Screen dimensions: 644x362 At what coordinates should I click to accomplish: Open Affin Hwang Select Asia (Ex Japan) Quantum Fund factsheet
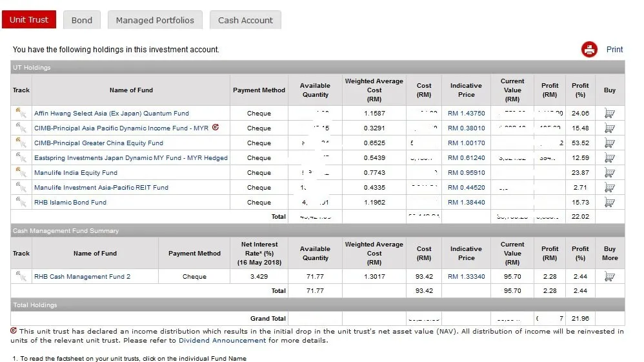(x=111, y=113)
